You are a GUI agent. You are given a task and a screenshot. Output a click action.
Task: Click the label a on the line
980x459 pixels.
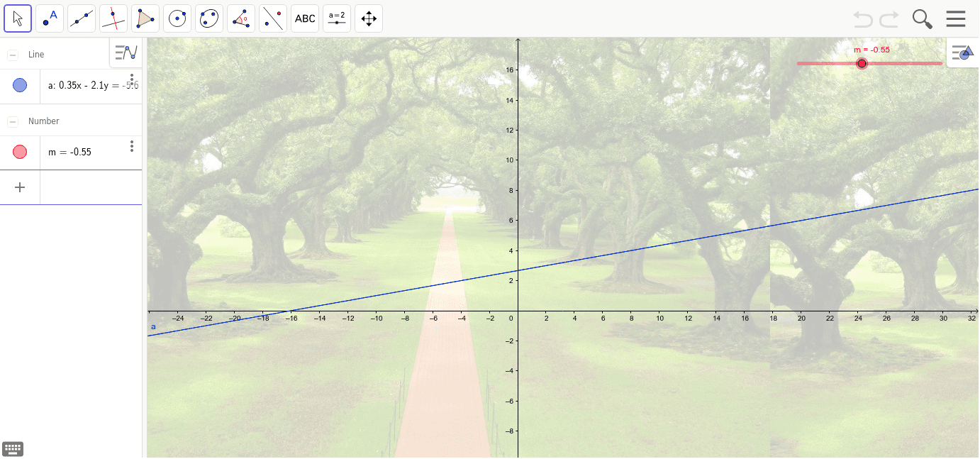[153, 326]
